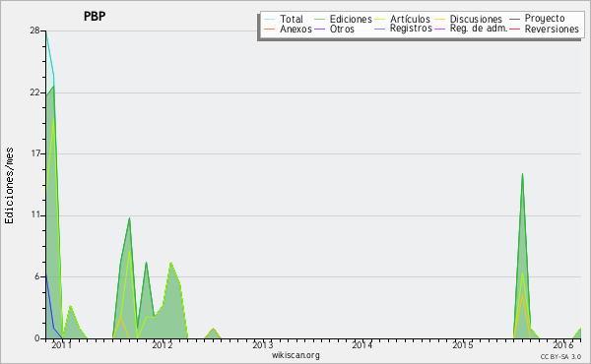Select the Registros legend entry

pyautogui.click(x=411, y=29)
